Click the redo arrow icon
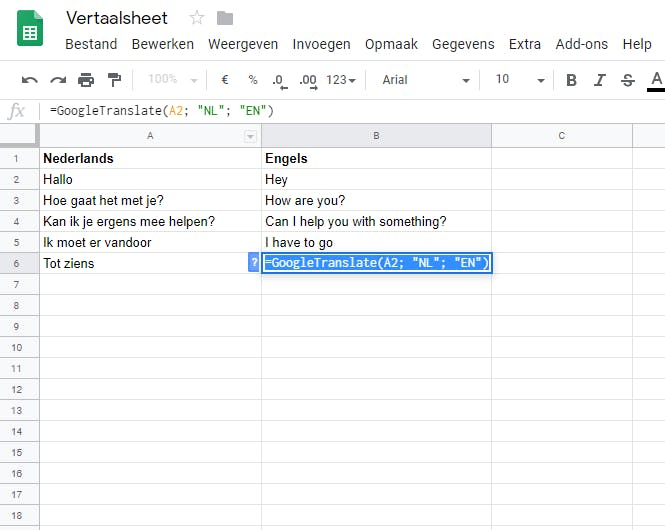665x530 pixels. pyautogui.click(x=58, y=80)
